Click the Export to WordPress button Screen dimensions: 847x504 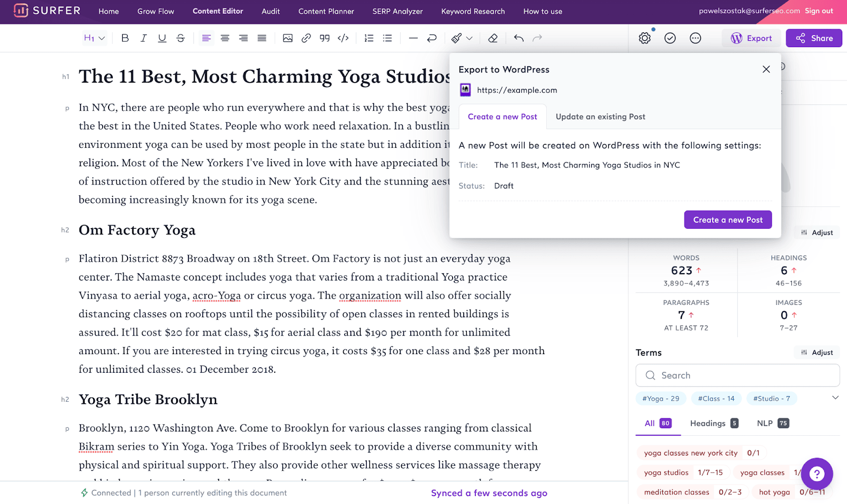pyautogui.click(x=751, y=38)
